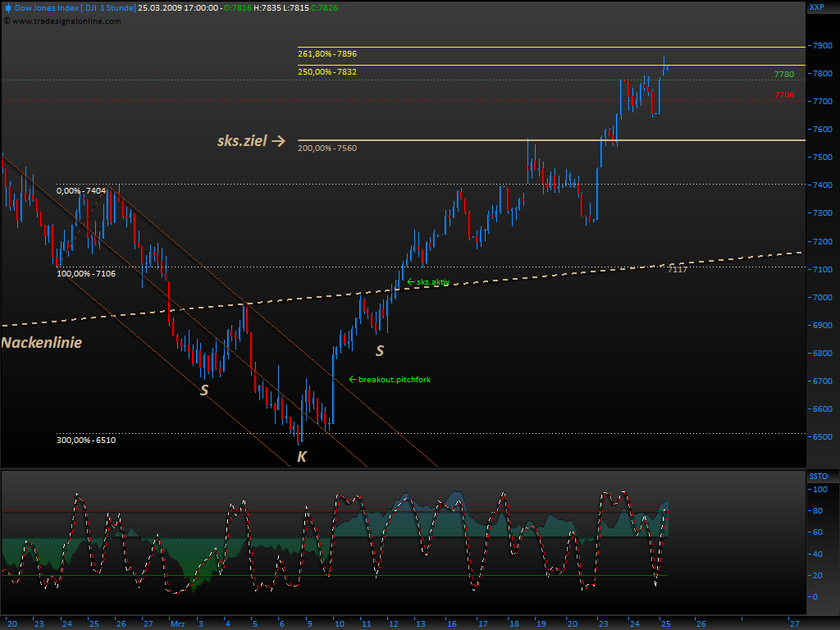Click 6500 on the price axis
840x630 pixels.
[822, 436]
